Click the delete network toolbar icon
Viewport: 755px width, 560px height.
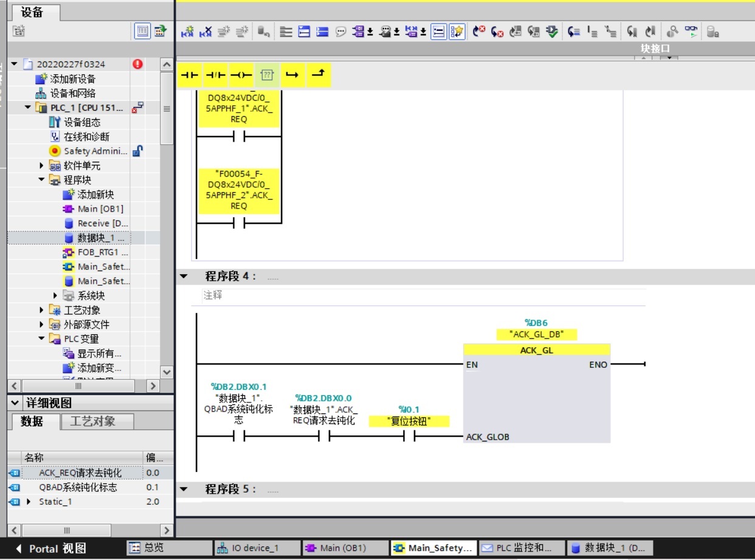206,32
